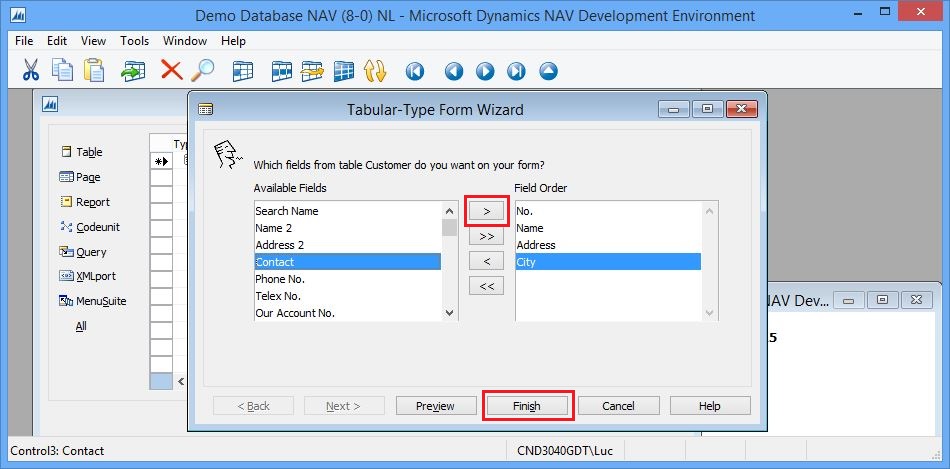950x469 pixels.
Task: Click the red X Delete toolbar icon
Action: click(x=171, y=70)
